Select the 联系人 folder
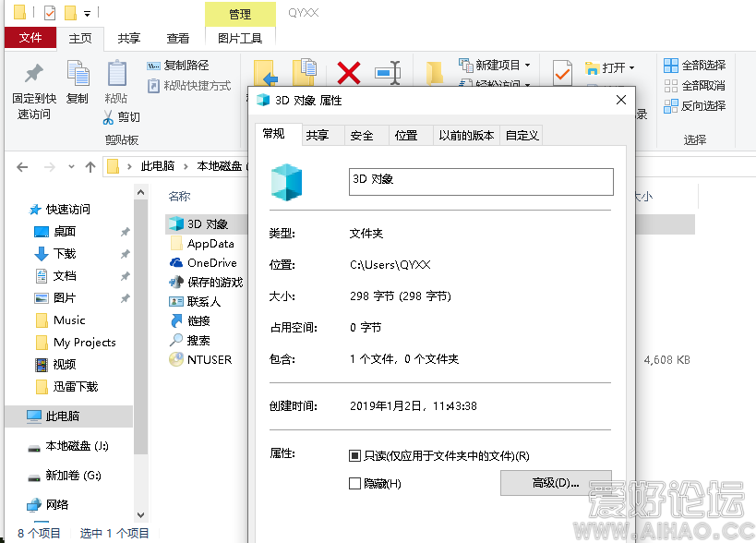The width and height of the screenshot is (756, 543). coord(195,302)
